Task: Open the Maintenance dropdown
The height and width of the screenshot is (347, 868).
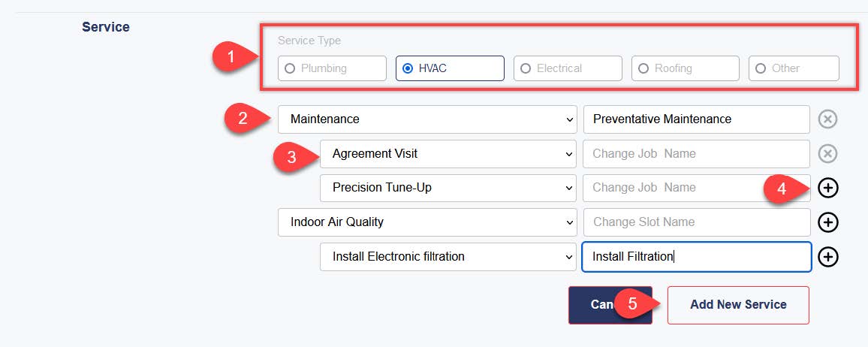Action: coord(427,119)
